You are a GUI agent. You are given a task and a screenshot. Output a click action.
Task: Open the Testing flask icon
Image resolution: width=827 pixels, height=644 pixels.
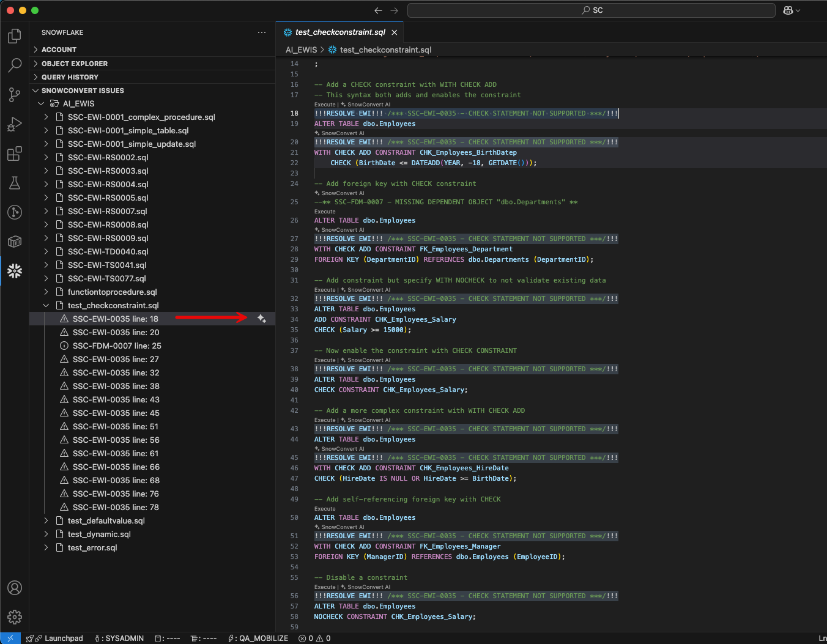coord(15,183)
